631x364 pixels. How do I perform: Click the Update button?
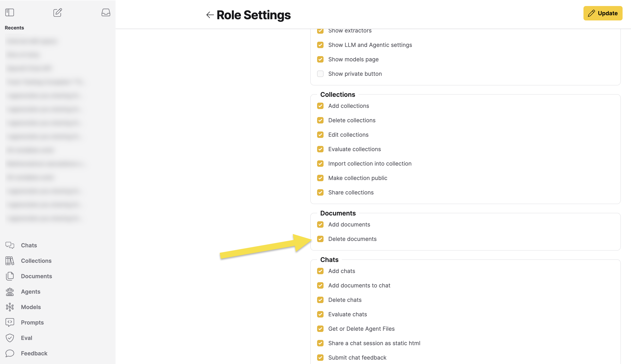[x=603, y=13]
